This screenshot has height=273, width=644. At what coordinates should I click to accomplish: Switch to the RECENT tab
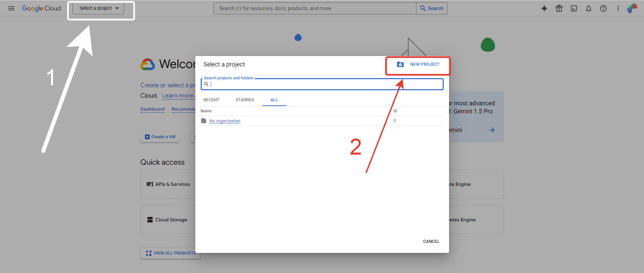click(211, 100)
